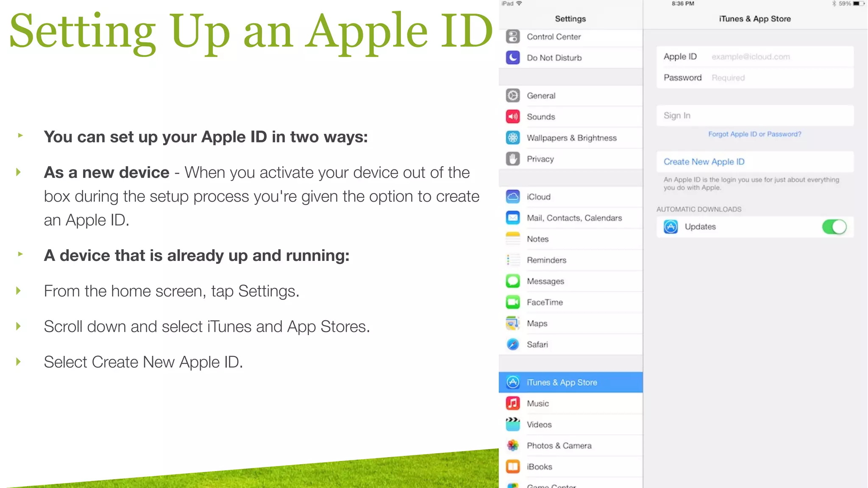Tap the General gear icon

513,96
